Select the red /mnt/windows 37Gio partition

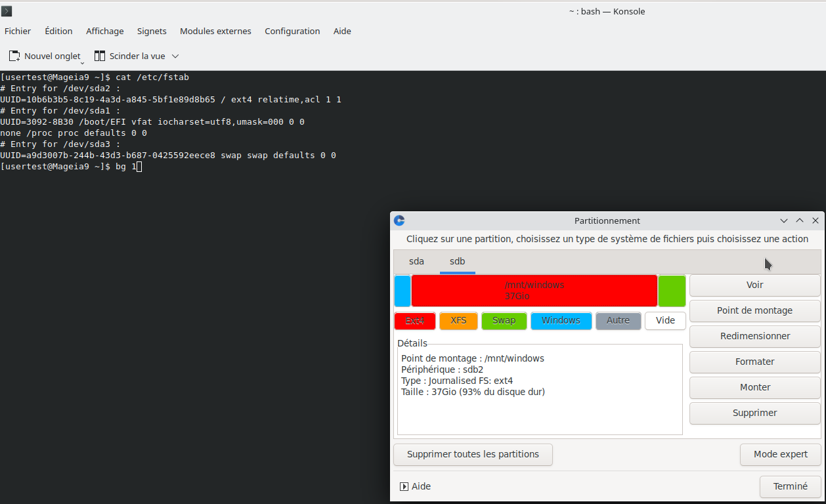[x=534, y=291]
